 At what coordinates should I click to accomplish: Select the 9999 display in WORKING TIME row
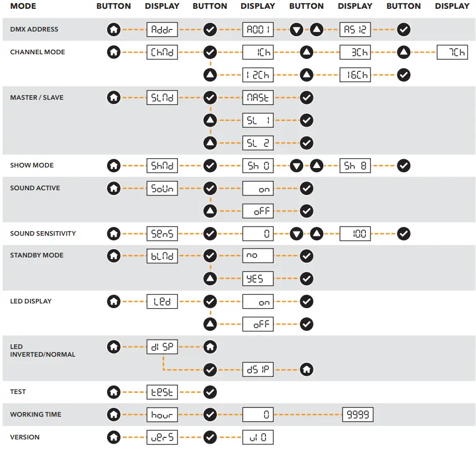[x=358, y=415]
